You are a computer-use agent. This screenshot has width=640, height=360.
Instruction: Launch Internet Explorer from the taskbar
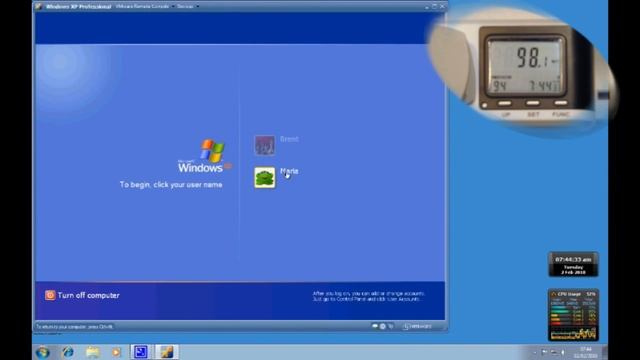coord(68,352)
